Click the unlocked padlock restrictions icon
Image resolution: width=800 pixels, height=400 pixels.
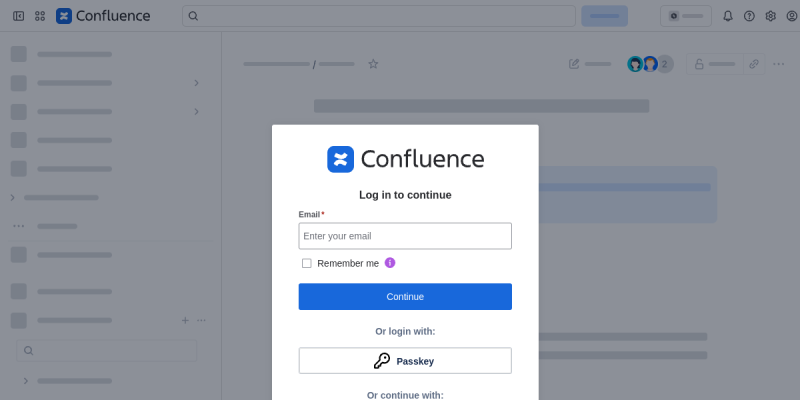[699, 64]
